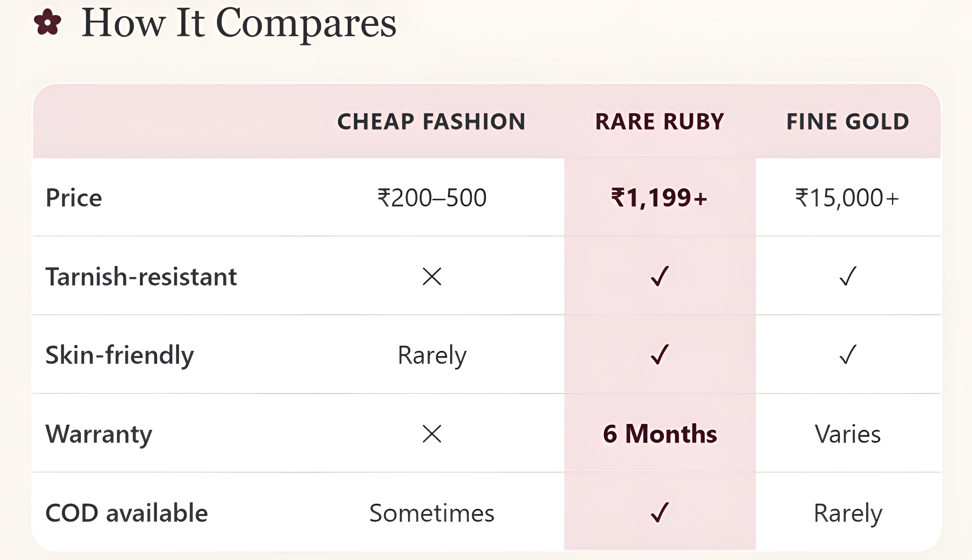Select the CHEAP FASHION column header
The width and height of the screenshot is (972, 560).
tap(432, 121)
